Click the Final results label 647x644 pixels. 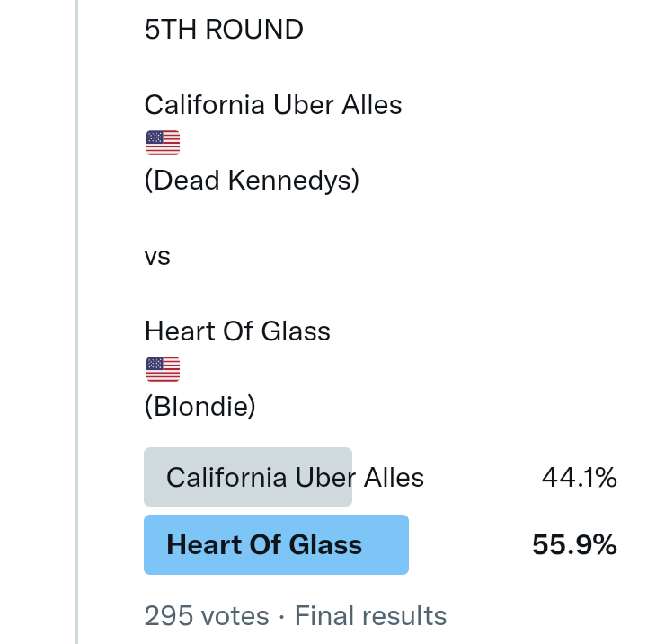coord(370,616)
